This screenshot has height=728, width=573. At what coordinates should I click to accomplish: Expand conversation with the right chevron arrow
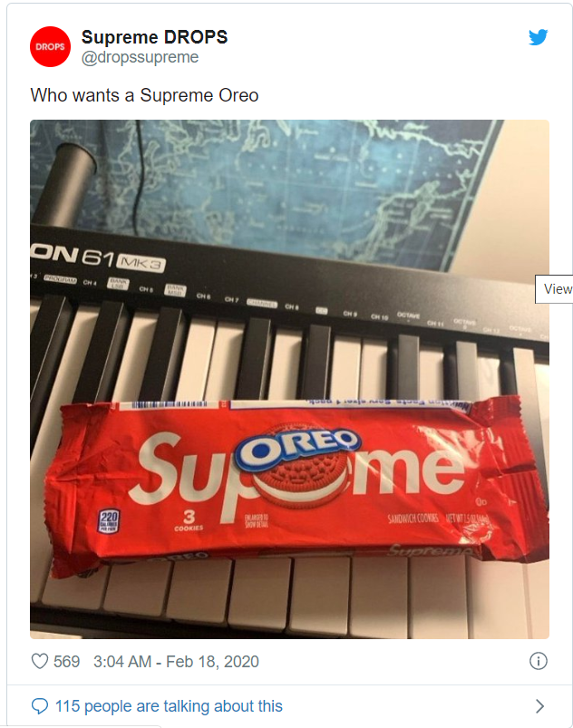coord(539,706)
